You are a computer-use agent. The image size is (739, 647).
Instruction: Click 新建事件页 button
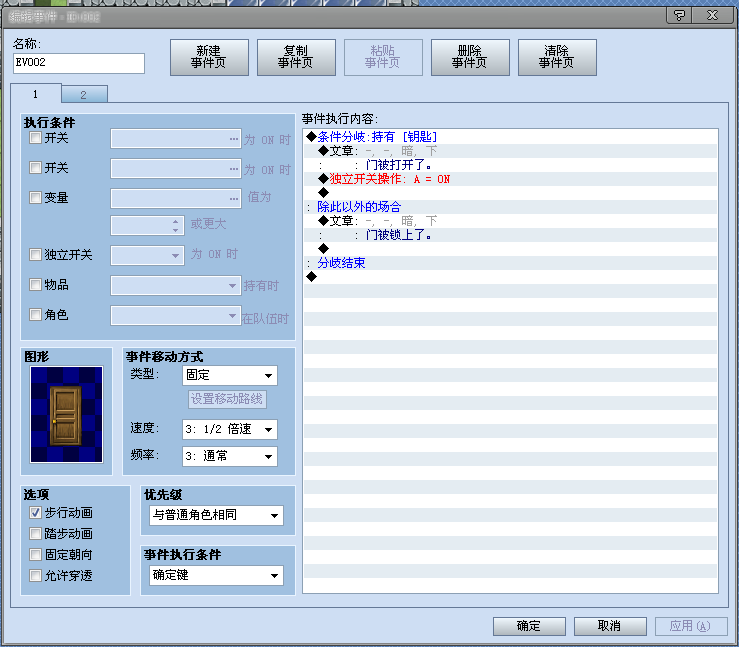coord(209,57)
